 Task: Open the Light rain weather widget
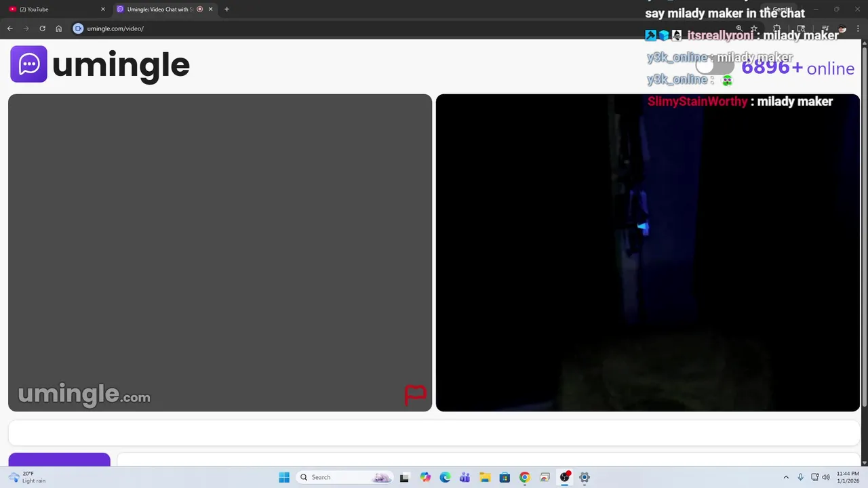click(x=27, y=477)
